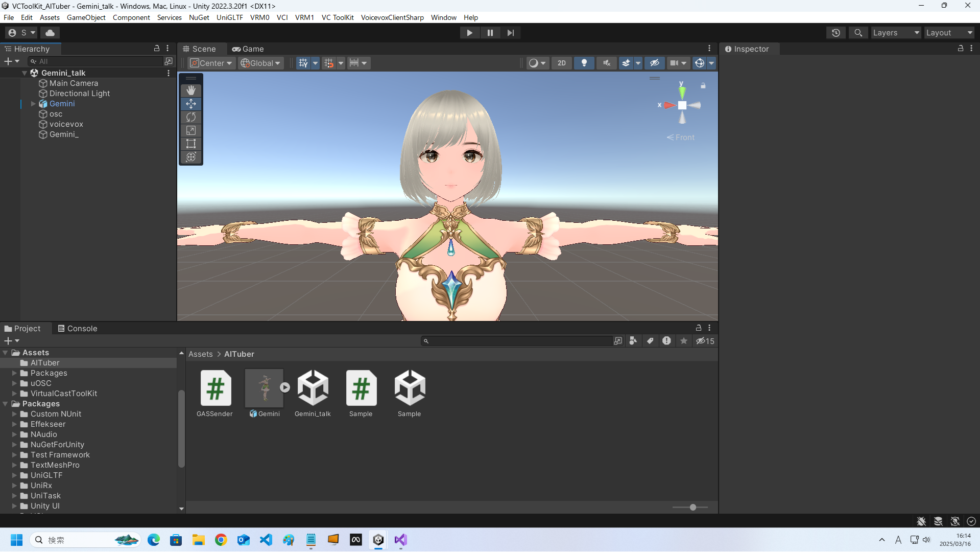Screen dimensions: 980x552
Task: Select the Rotate tool
Action: click(191, 117)
